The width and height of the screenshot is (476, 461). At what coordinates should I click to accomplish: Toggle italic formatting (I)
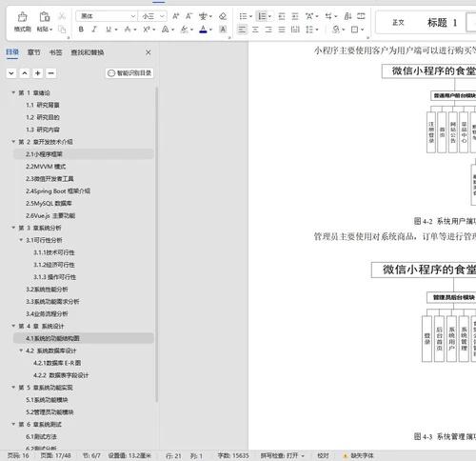pyautogui.click(x=94, y=30)
